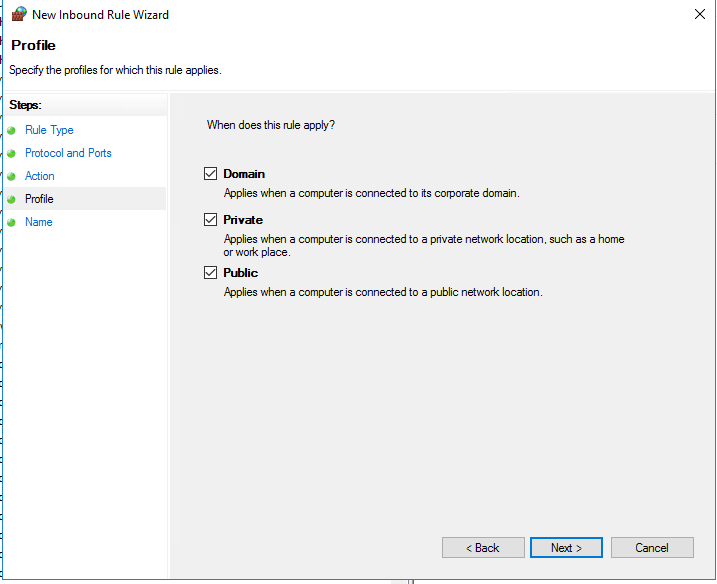Go to the Rule Type step
The image size is (717, 584).
49,130
